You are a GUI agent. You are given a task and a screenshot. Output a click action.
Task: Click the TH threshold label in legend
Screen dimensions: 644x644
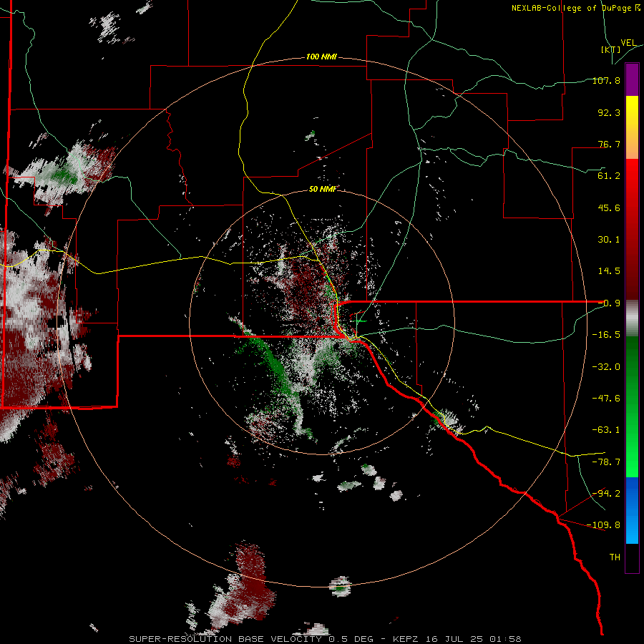click(615, 557)
